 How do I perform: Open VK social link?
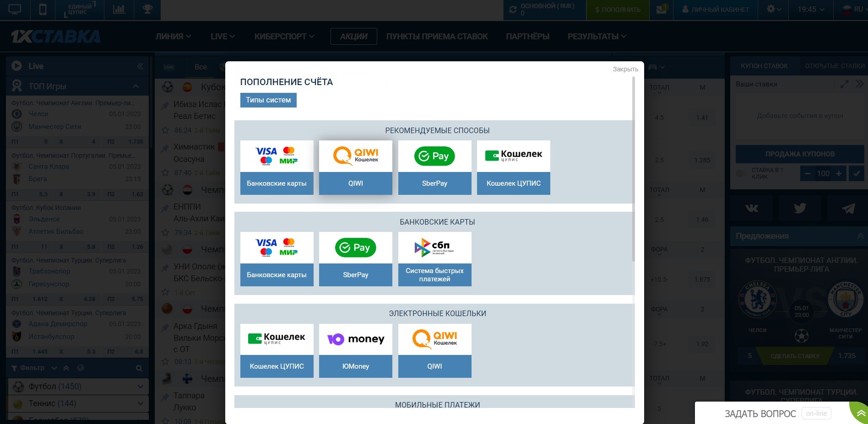752,209
